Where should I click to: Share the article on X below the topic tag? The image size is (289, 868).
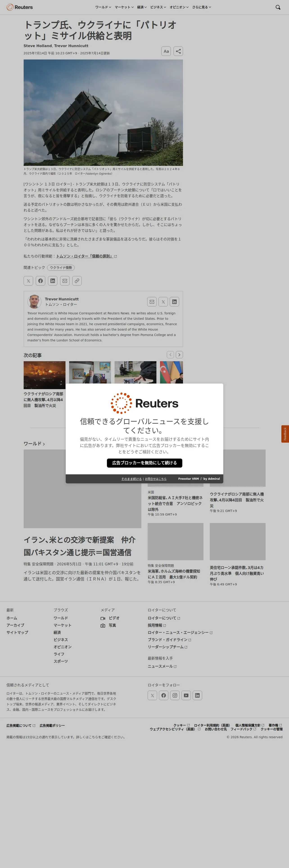[x=28, y=281]
